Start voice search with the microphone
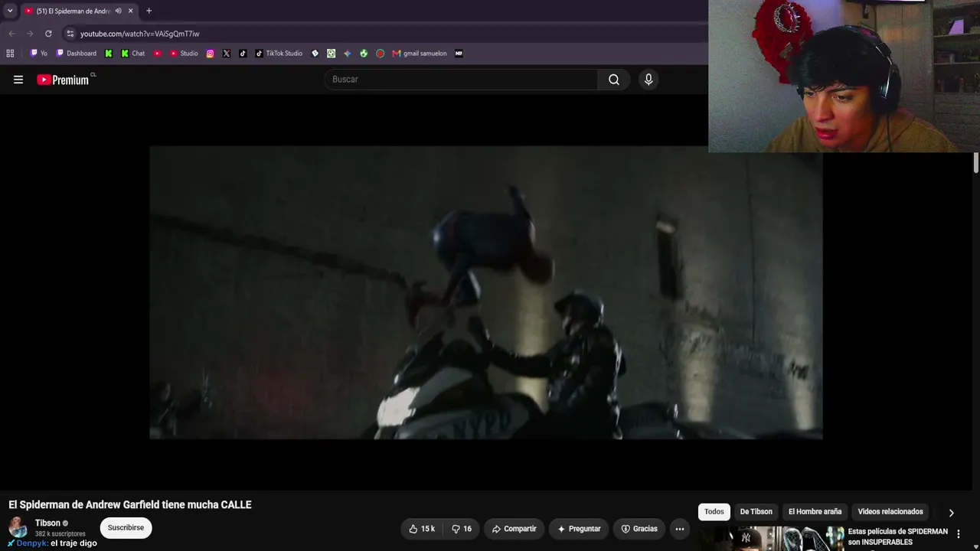Viewport: 980px width, 551px height. pyautogui.click(x=648, y=80)
